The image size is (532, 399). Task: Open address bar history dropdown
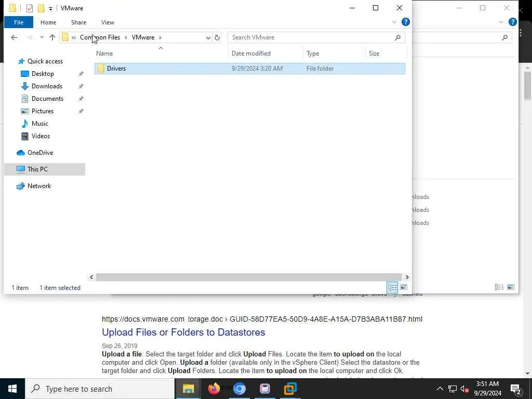point(208,37)
